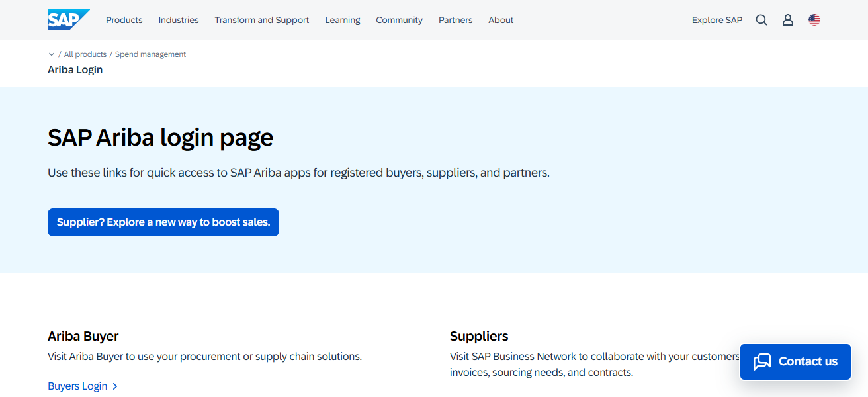Viewport: 868px width, 397px height.
Task: Select Learning in the top navigation
Action: 342,20
